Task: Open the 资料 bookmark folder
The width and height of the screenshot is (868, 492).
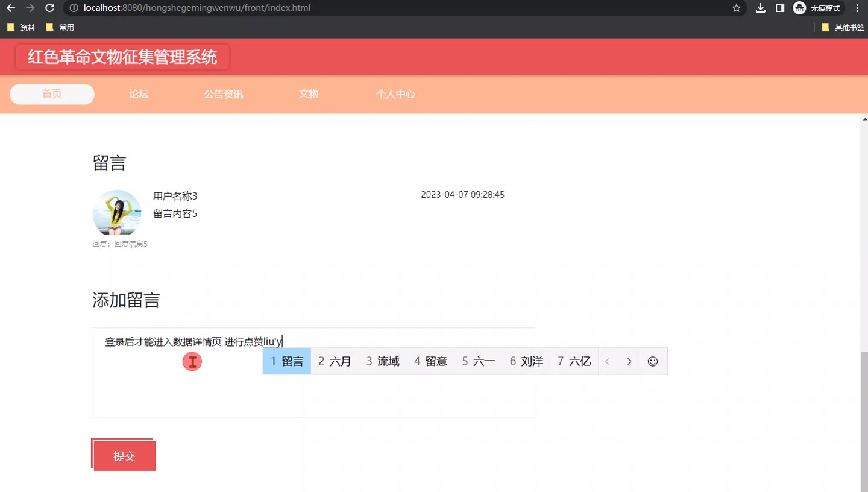Action: click(x=21, y=28)
